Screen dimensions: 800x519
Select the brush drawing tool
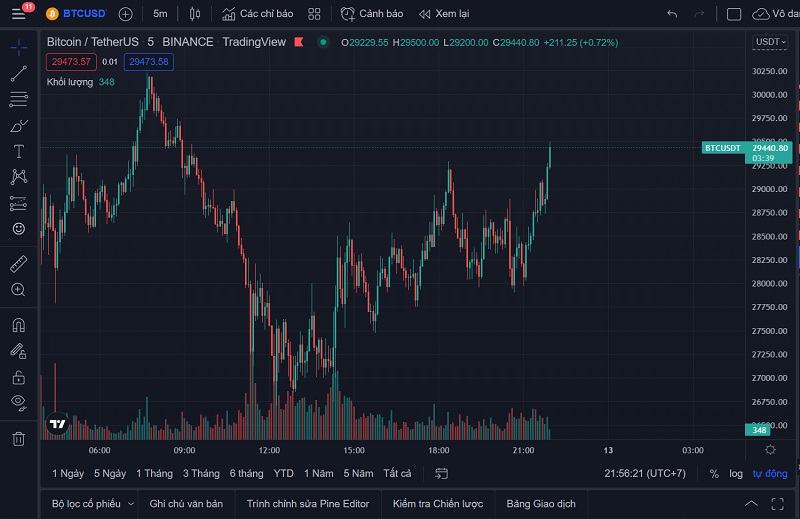[19, 126]
